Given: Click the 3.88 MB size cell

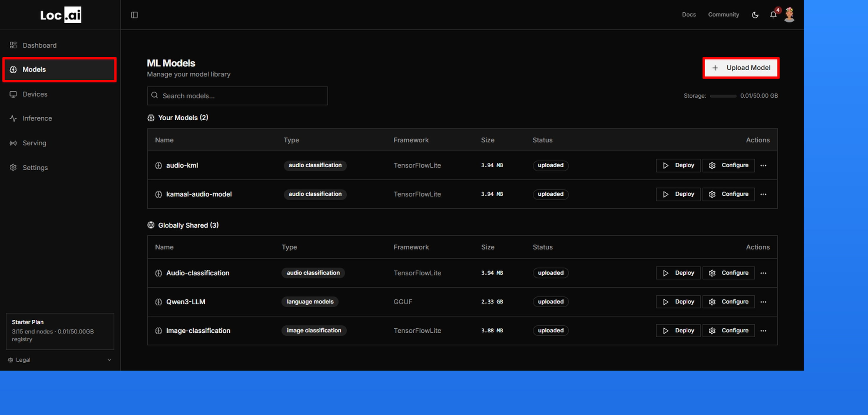Looking at the screenshot, I should [492, 331].
